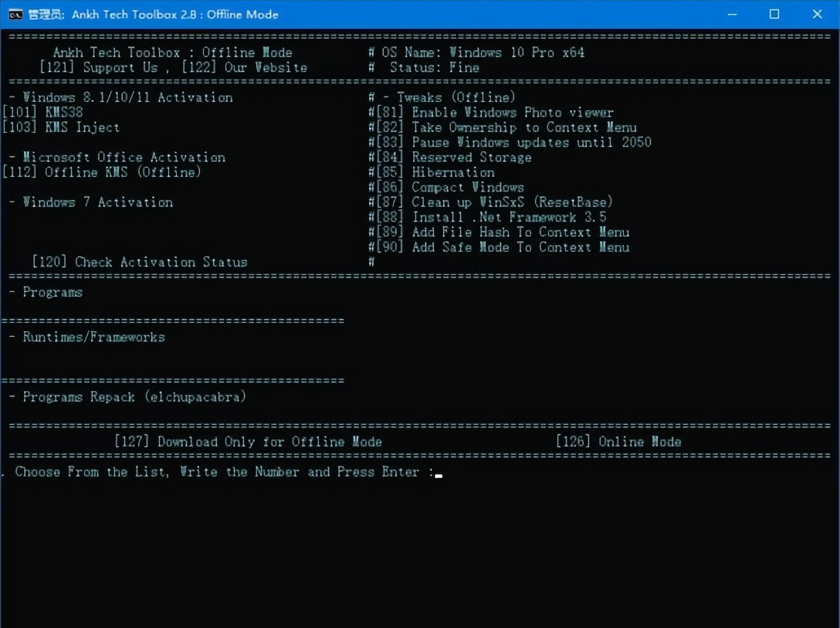The height and width of the screenshot is (628, 840).
Task: Select '[88] Install .Net Framework 3.5'
Action: point(491,217)
